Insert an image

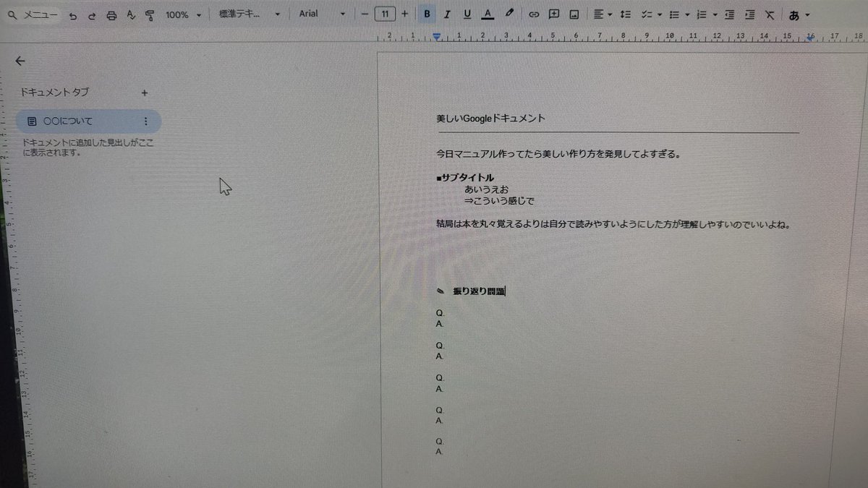573,14
